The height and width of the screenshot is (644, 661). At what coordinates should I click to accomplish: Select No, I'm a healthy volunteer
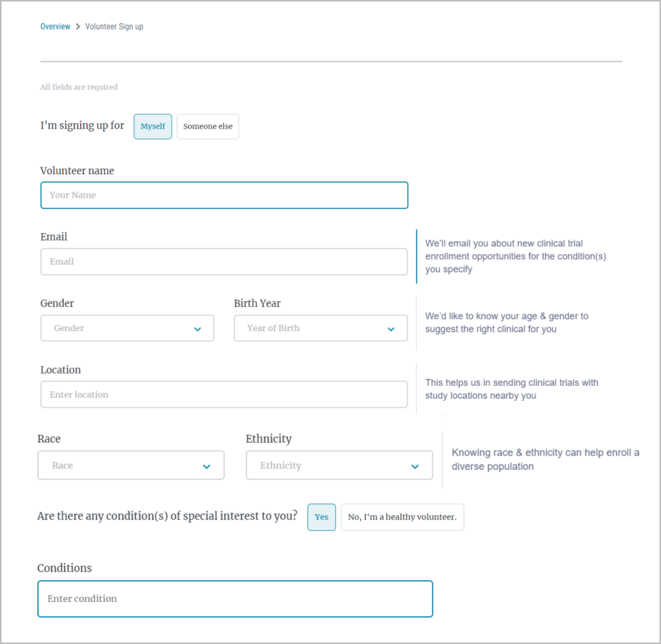402,517
